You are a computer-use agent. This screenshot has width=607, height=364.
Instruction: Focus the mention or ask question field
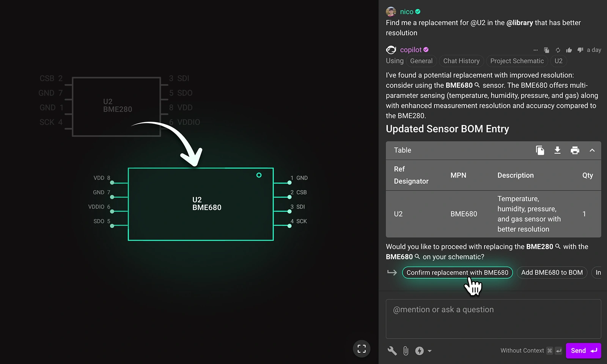point(493,318)
